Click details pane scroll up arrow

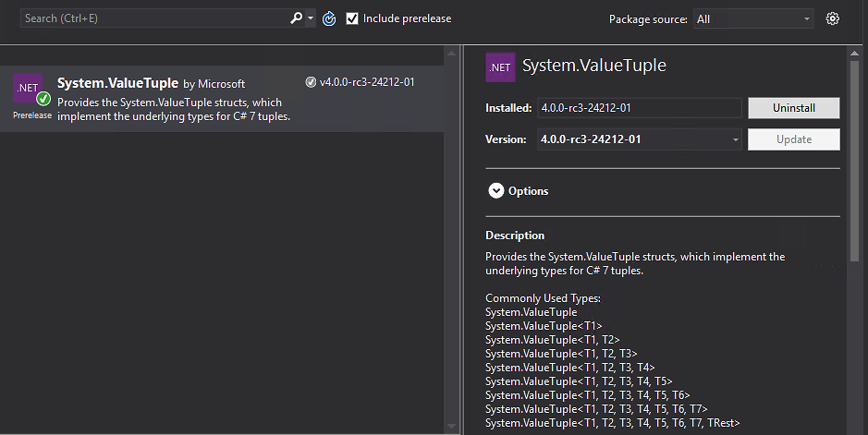point(855,53)
